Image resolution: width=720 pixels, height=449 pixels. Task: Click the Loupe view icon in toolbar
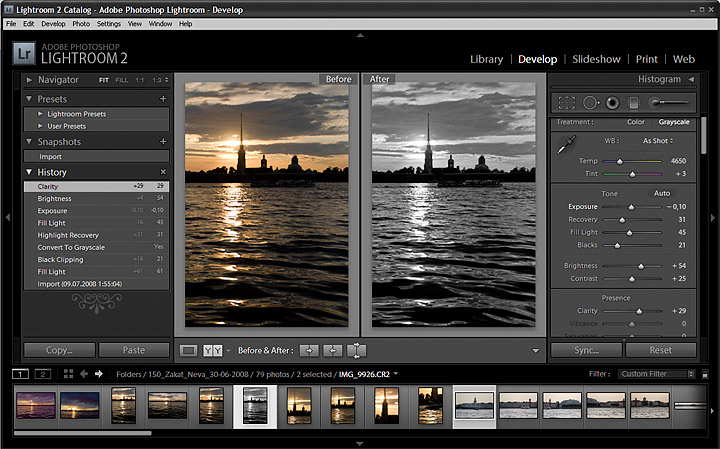(x=188, y=350)
